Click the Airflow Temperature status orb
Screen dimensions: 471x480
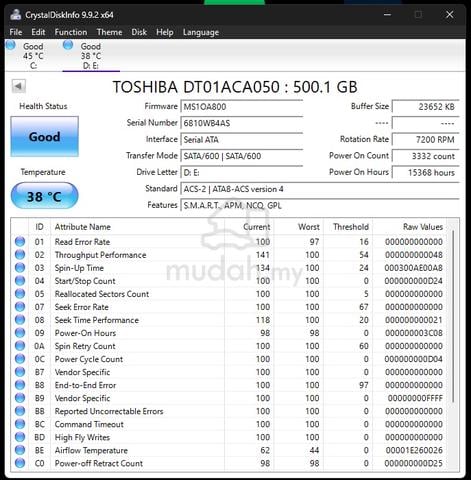click(x=20, y=450)
